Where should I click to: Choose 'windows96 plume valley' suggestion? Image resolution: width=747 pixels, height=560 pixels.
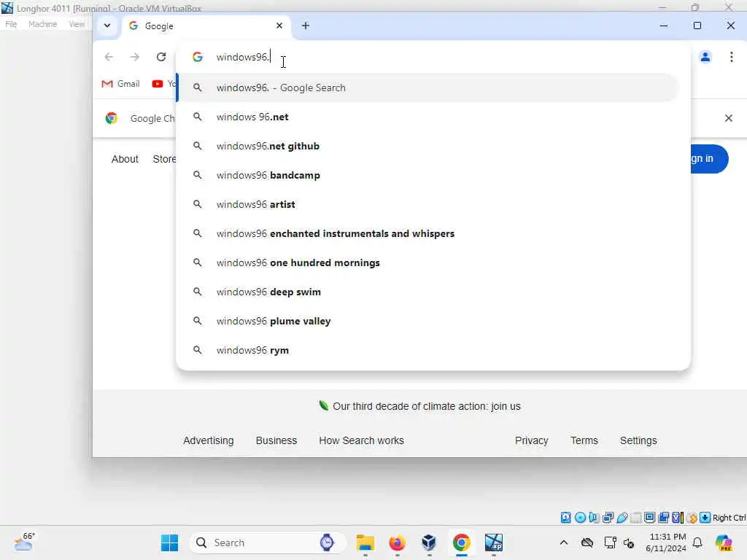point(429,321)
